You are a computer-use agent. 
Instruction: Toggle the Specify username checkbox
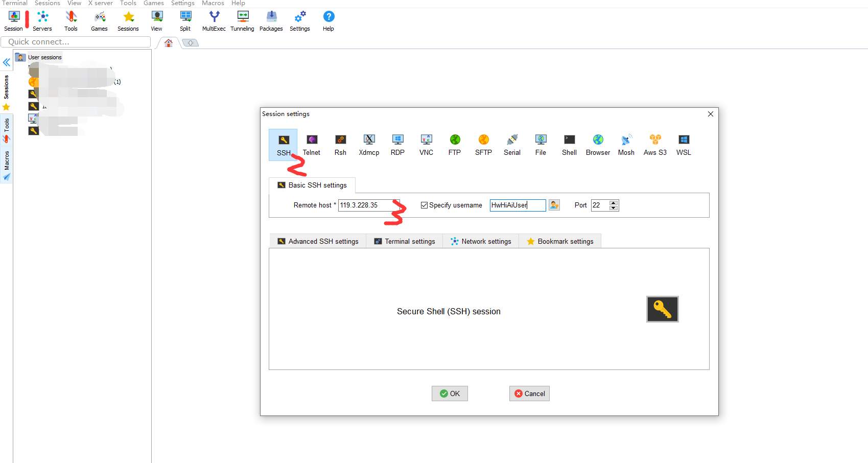(424, 205)
